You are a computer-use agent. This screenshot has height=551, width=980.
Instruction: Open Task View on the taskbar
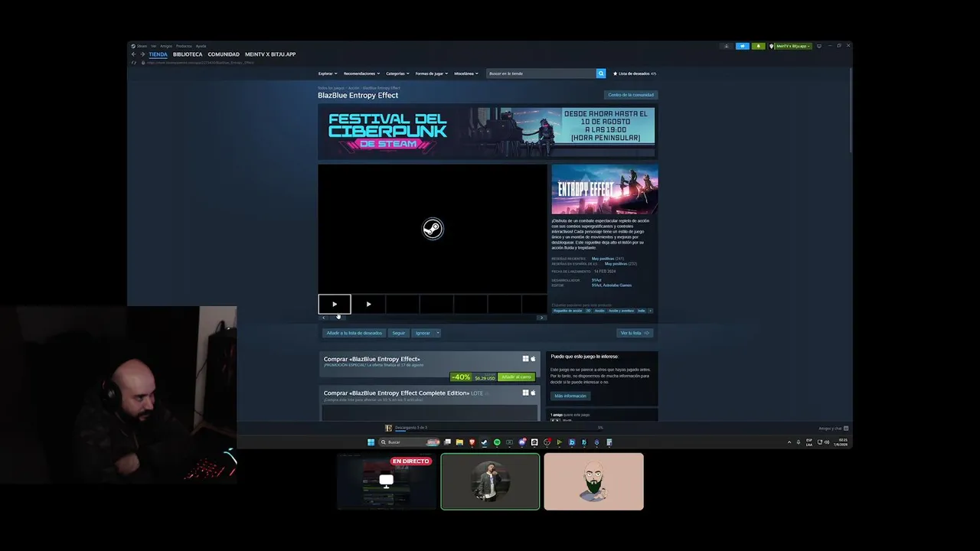pyautogui.click(x=447, y=442)
